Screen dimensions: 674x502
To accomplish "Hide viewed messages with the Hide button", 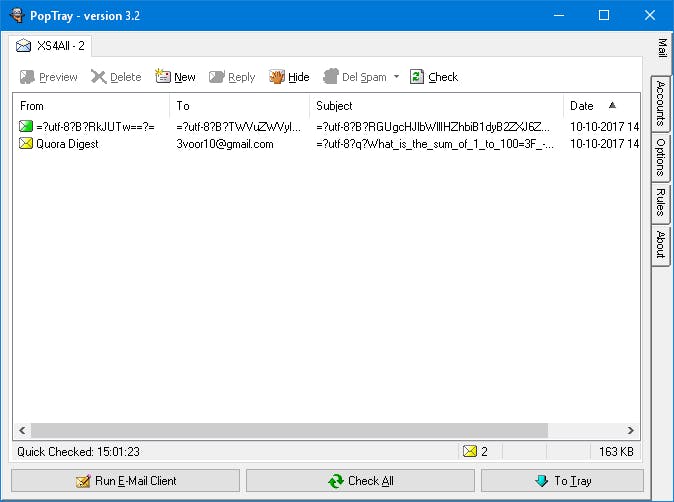I will click(289, 77).
